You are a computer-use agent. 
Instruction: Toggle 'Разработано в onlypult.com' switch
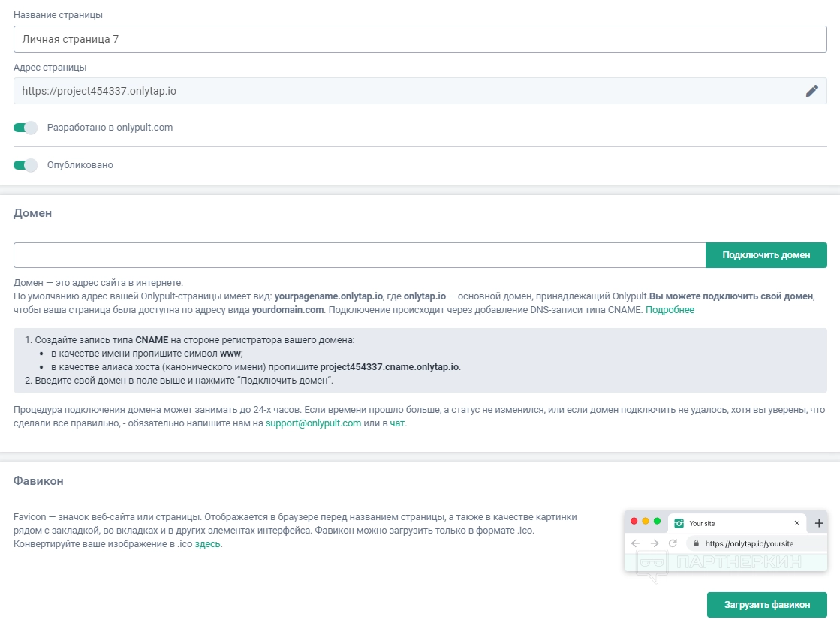coord(26,128)
